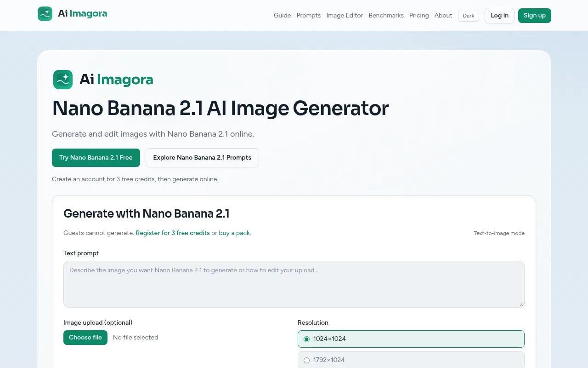The width and height of the screenshot is (588, 368).
Task: Click the Log in button
Action: click(x=500, y=16)
